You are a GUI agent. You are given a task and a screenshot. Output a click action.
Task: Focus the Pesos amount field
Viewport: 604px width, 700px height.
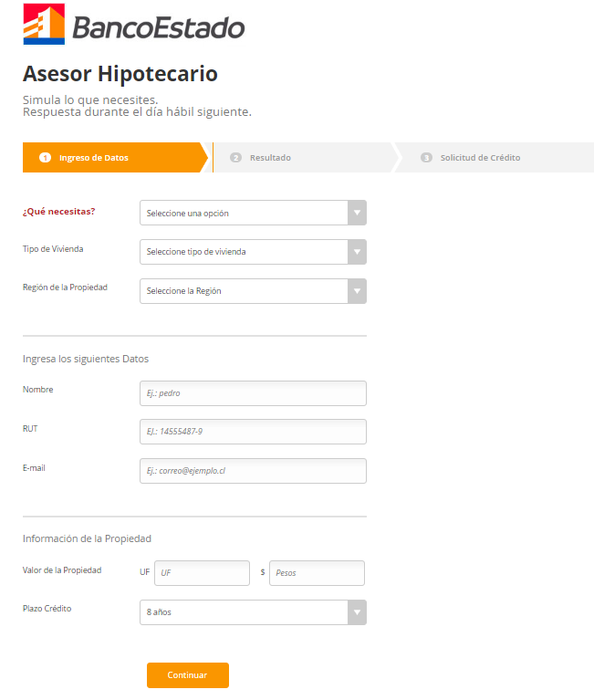[x=317, y=573]
